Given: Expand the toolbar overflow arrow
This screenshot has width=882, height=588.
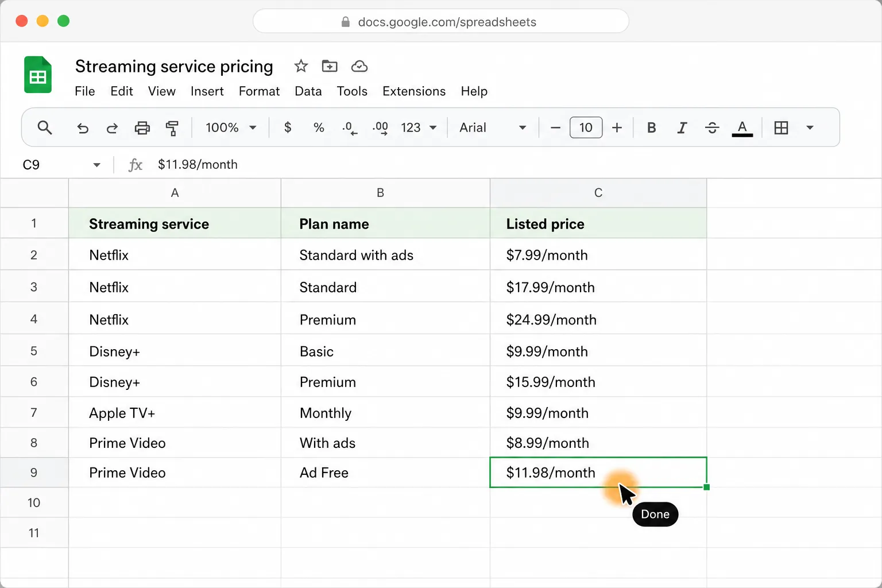Looking at the screenshot, I should [810, 127].
